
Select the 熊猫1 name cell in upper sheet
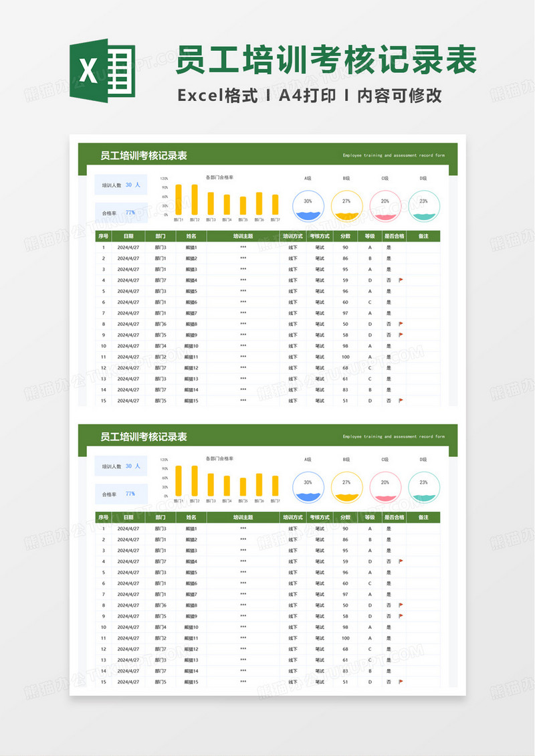pyautogui.click(x=191, y=248)
